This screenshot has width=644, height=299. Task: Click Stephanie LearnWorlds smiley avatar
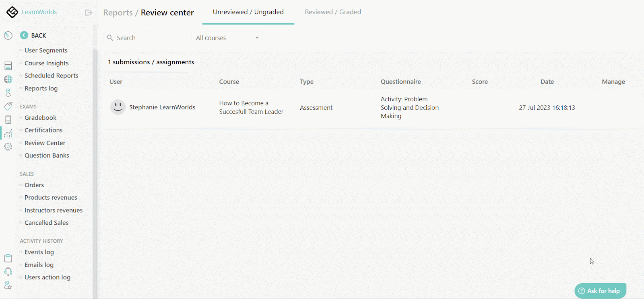[x=118, y=107]
